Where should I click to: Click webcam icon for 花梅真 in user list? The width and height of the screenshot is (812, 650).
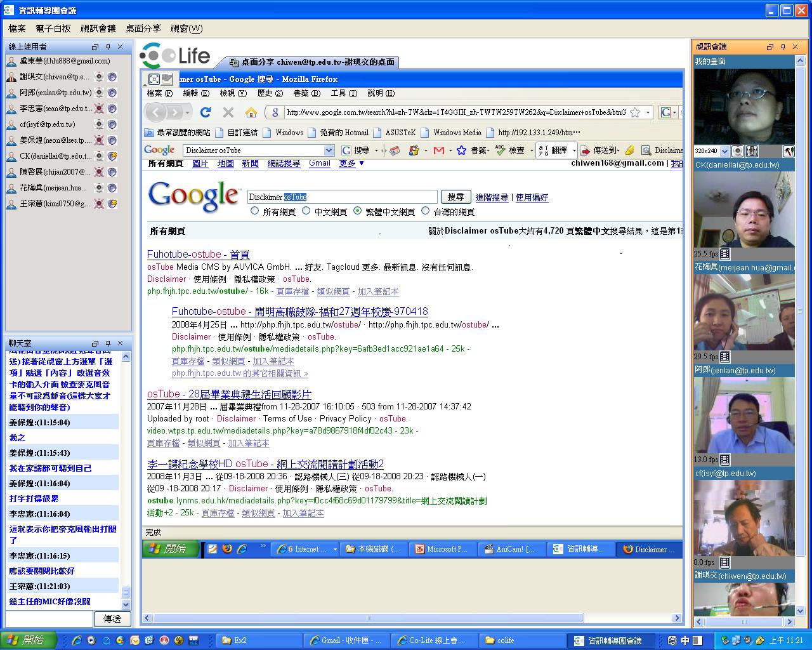(99, 188)
